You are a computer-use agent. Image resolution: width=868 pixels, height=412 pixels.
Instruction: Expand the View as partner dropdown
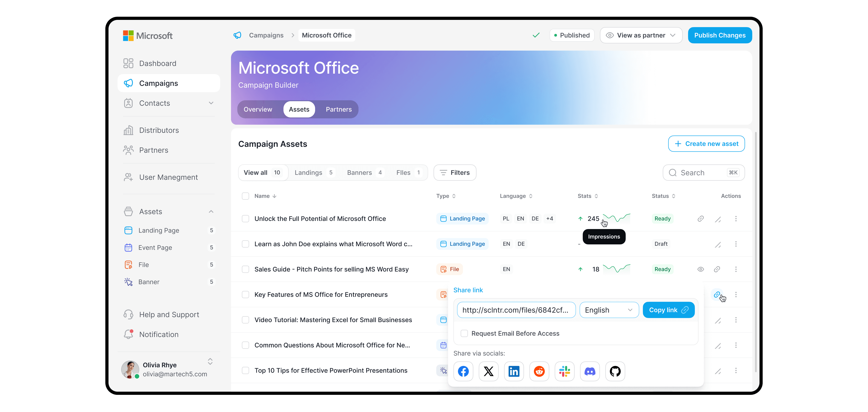(x=641, y=35)
